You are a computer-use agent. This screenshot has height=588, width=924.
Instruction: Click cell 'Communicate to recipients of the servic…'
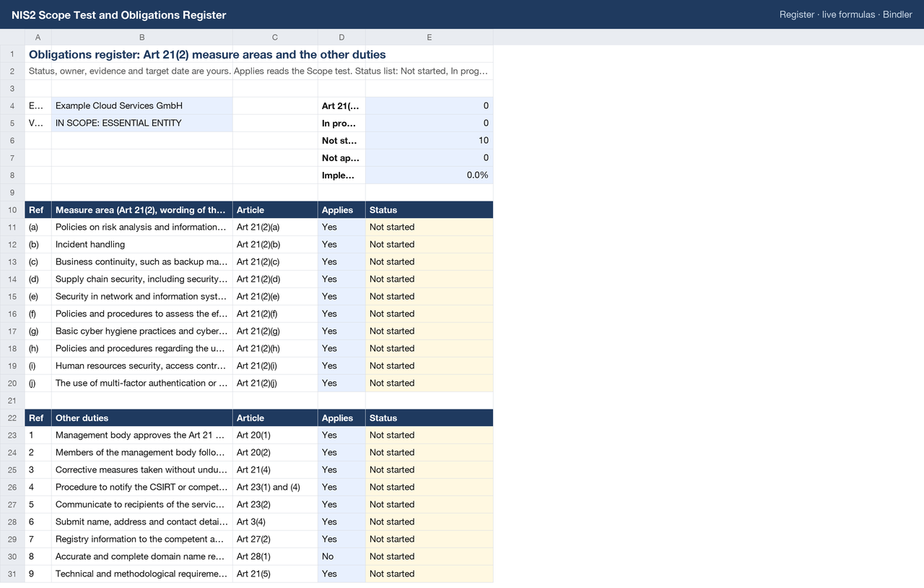pyautogui.click(x=141, y=505)
